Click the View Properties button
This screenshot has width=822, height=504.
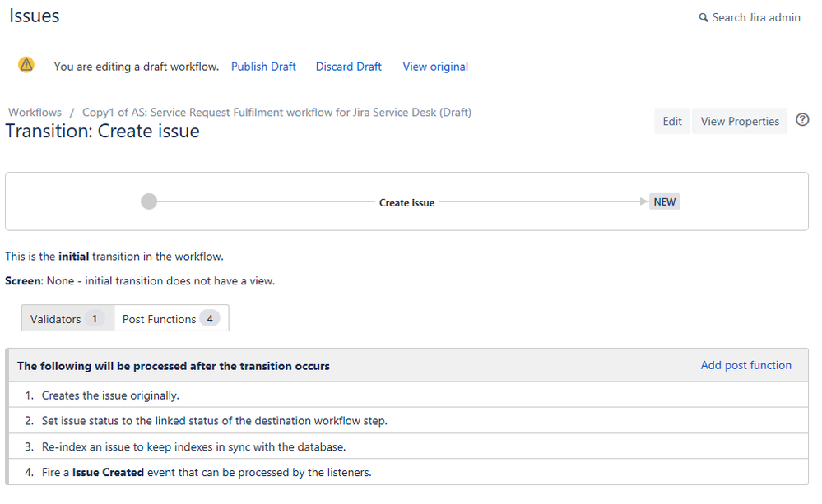pos(739,120)
